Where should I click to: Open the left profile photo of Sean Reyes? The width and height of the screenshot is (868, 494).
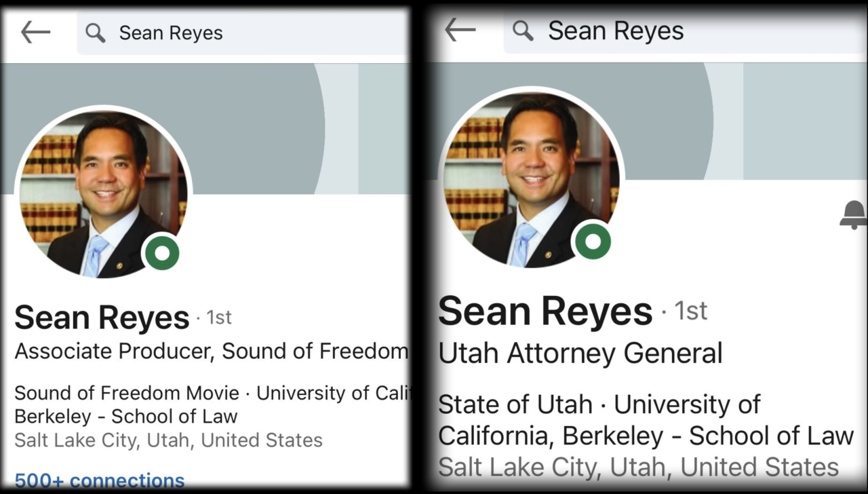point(102,190)
